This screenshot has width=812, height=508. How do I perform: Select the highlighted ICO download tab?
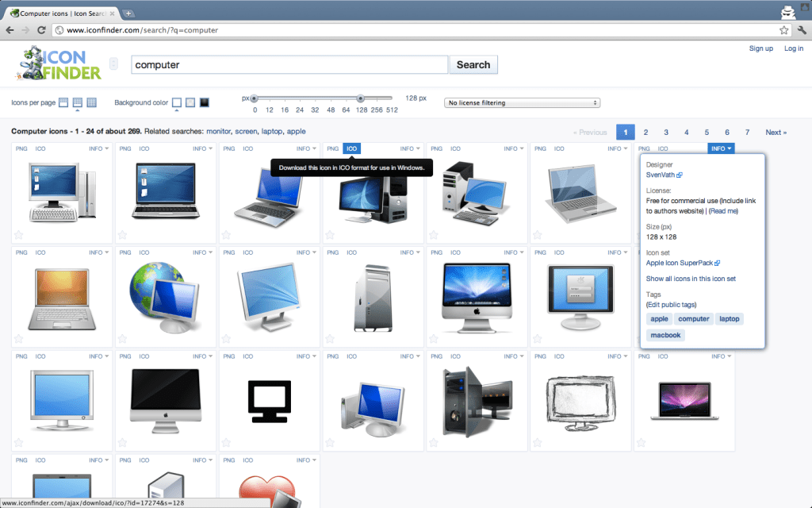[x=352, y=148]
